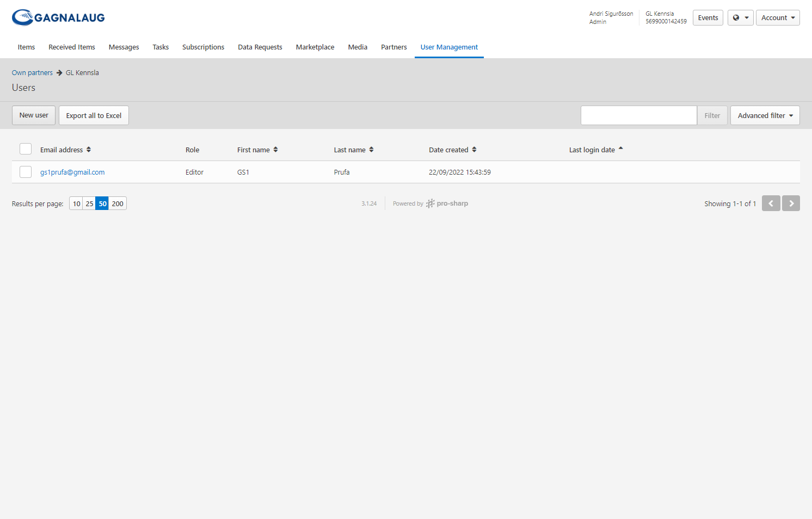Viewport: 812px width, 519px height.
Task: Click the Gagnalaug logo
Action: point(58,17)
